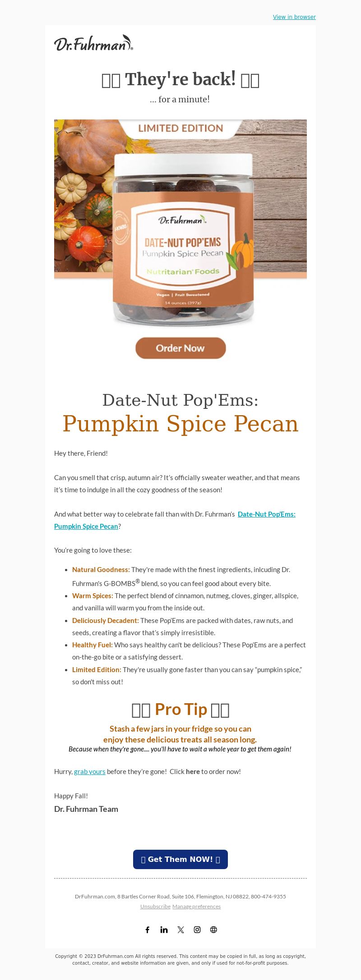
Task: Click the Date-Nut Pop'Ems: gray heading
Action: (x=180, y=400)
